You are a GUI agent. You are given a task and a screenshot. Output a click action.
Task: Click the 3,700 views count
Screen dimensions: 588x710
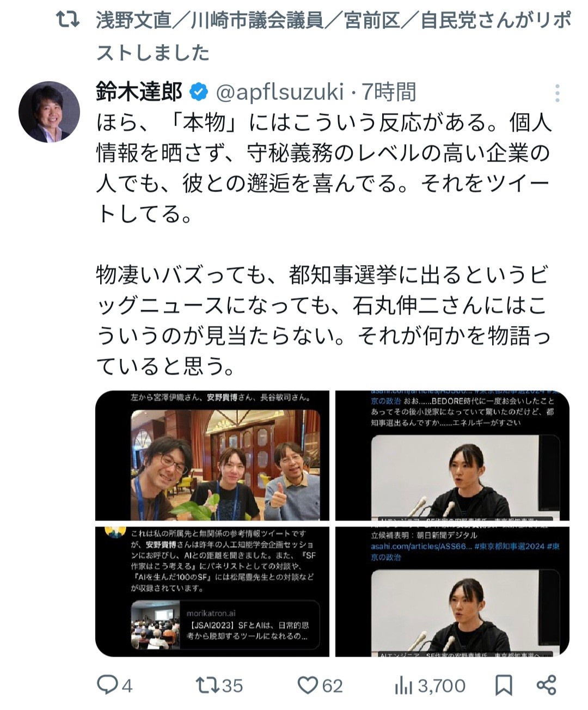click(x=442, y=685)
